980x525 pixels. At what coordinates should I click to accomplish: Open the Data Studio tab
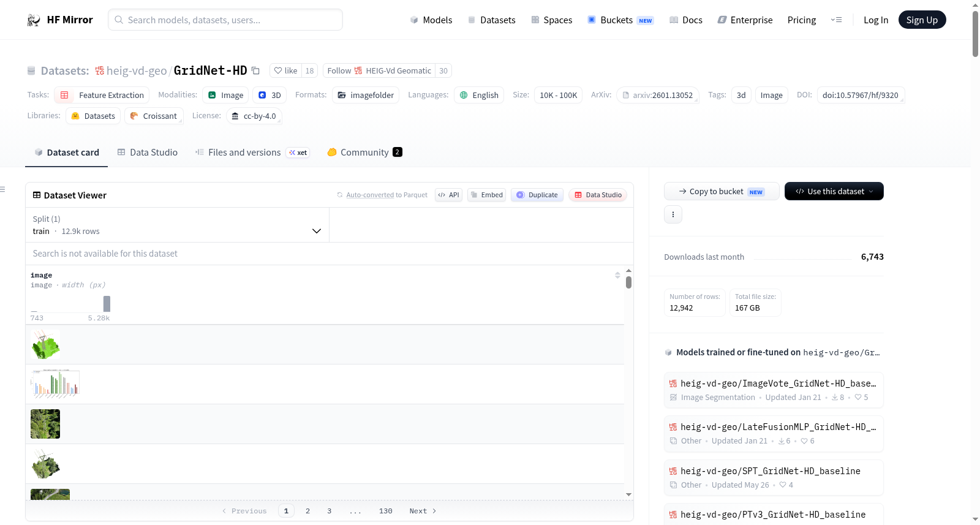pyautogui.click(x=148, y=153)
